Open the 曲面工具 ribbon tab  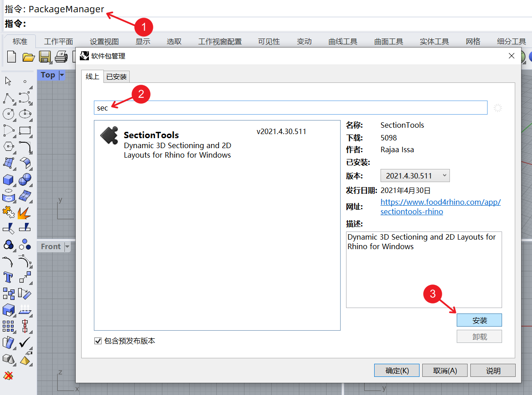point(389,41)
